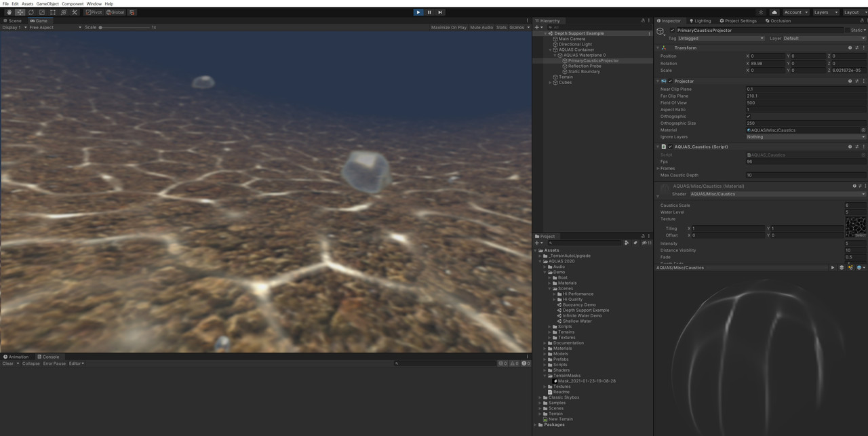Open the Projector component help icon
The image size is (868, 436).
850,81
